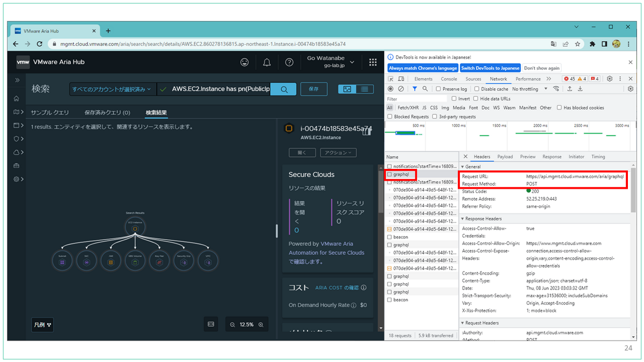Switch to Console tab in DevTools
The width and height of the screenshot is (644, 362).
tap(449, 79)
